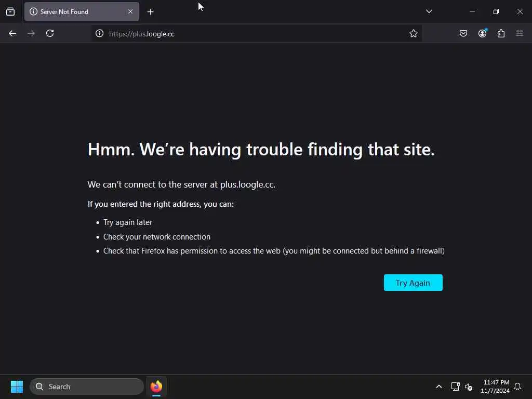Screen dimensions: 532x399
Task: Restore down the Firefox window
Action: (x=496, y=11)
